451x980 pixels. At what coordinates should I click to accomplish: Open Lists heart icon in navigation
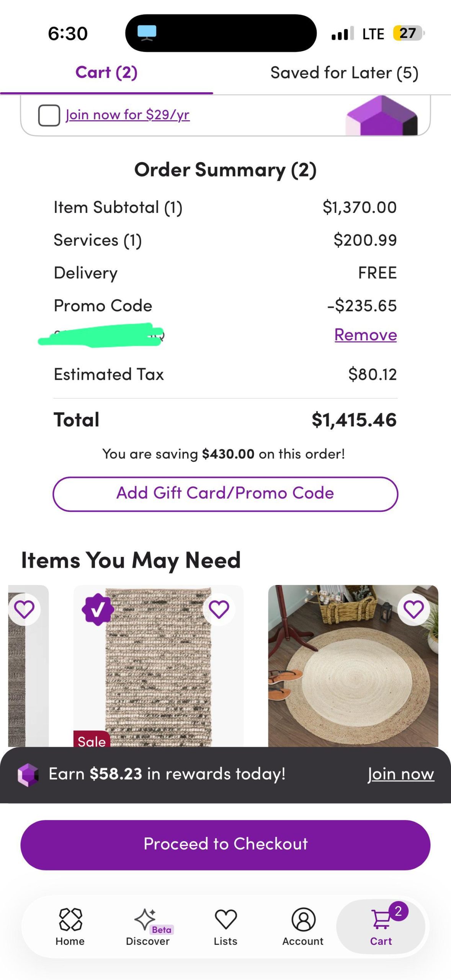[225, 919]
